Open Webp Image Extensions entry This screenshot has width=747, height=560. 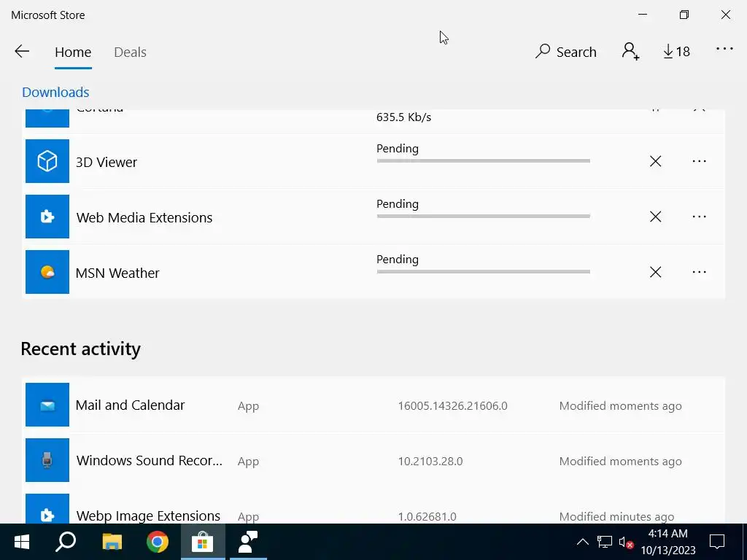373,507
